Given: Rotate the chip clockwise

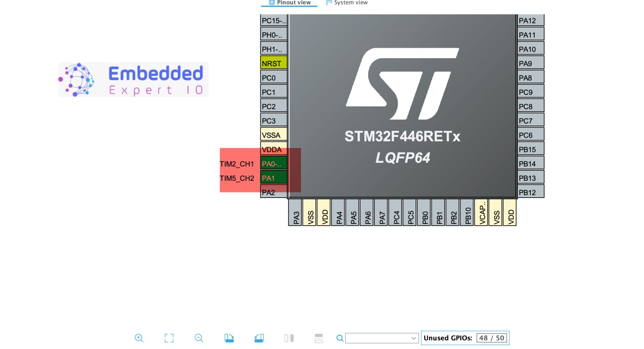Looking at the screenshot, I should (229, 338).
